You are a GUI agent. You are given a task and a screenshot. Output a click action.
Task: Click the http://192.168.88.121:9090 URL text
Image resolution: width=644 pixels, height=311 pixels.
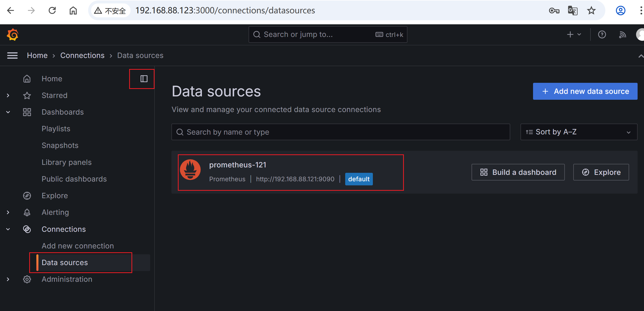[295, 179]
